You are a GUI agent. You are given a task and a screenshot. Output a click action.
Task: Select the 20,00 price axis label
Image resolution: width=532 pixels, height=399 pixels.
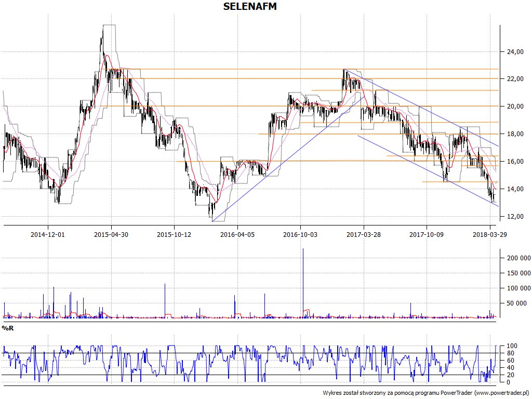515,107
